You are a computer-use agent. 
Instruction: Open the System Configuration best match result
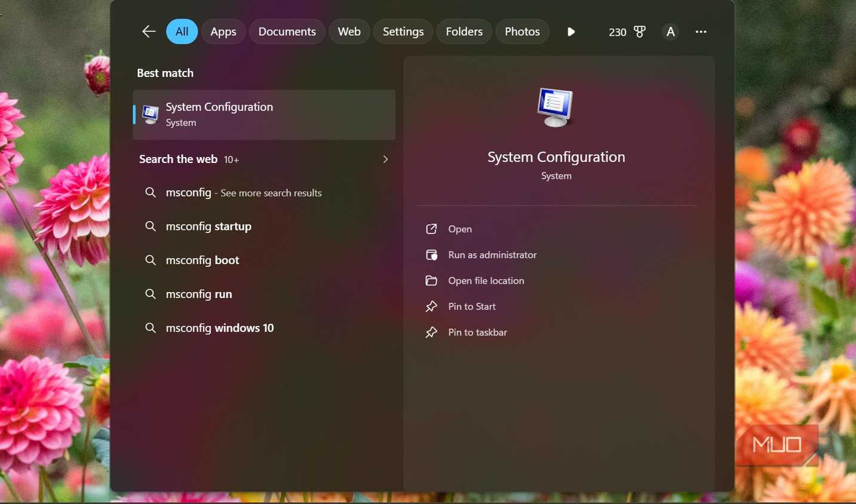click(264, 115)
